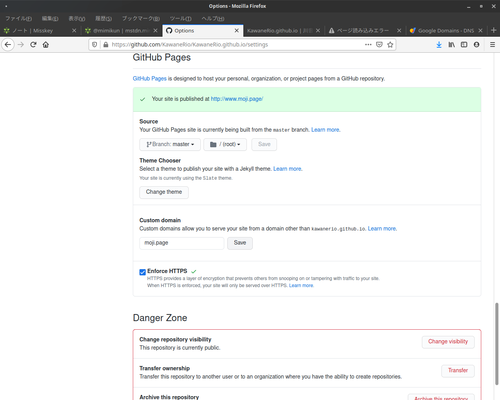Image resolution: width=500 pixels, height=400 pixels.
Task: Click the vertical page scrollbar thumb
Action: click(497, 344)
